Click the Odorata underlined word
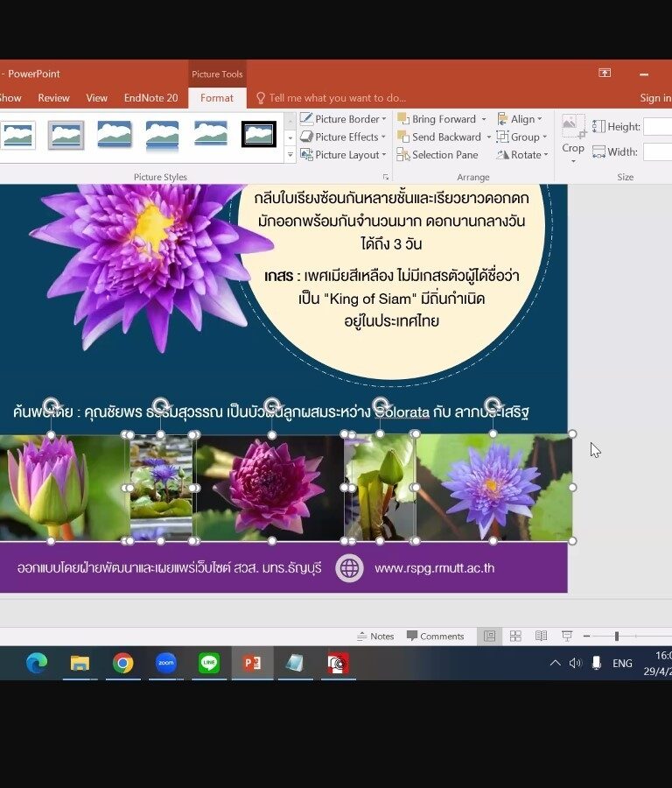The height and width of the screenshot is (788, 672). click(402, 412)
